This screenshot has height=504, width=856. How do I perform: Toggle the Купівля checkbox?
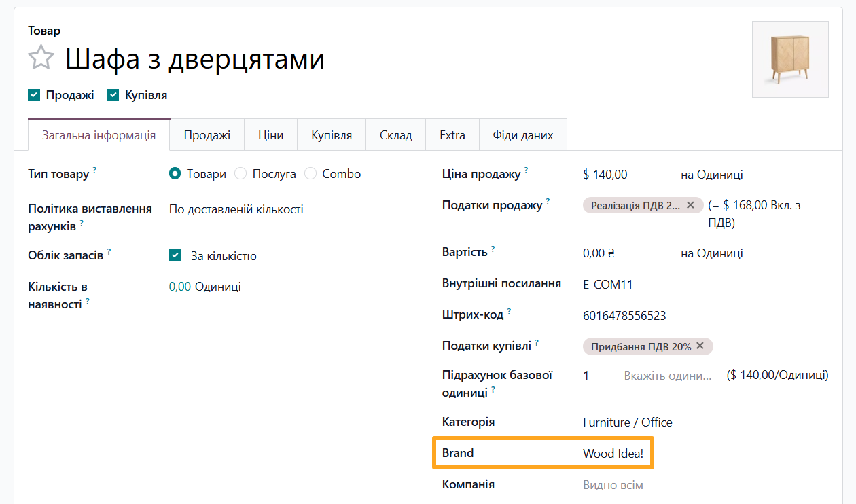pos(113,95)
